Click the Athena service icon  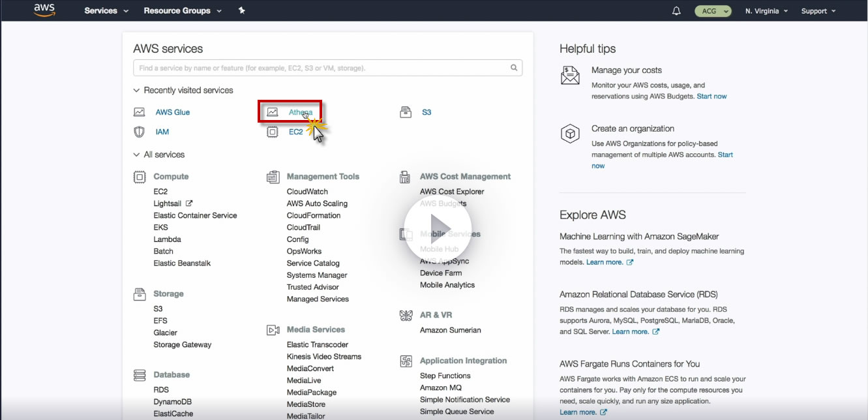pos(273,112)
